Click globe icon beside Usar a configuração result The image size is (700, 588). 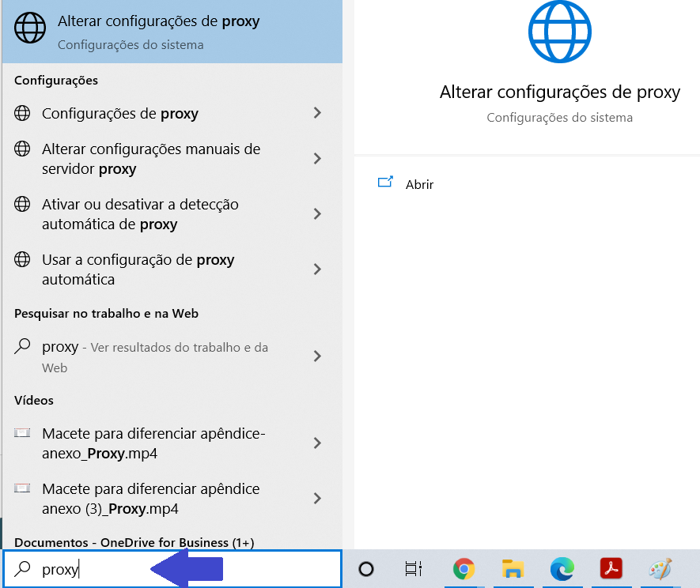click(22, 259)
